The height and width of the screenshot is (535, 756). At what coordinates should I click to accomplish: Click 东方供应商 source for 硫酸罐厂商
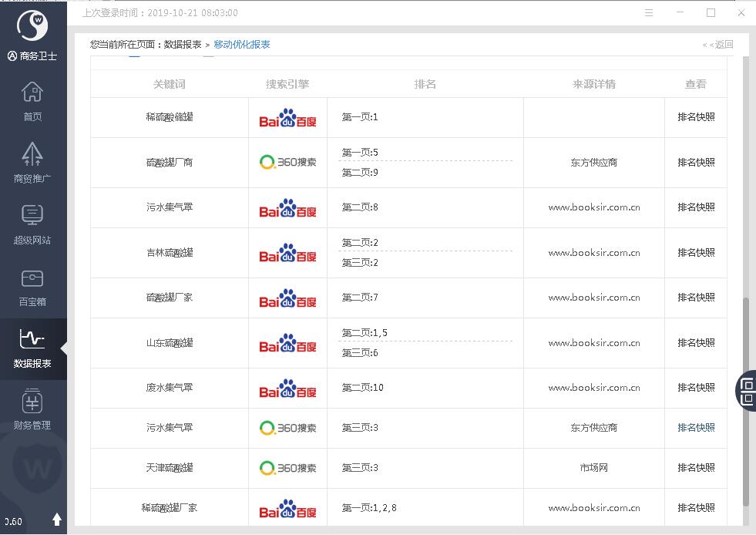coord(594,163)
